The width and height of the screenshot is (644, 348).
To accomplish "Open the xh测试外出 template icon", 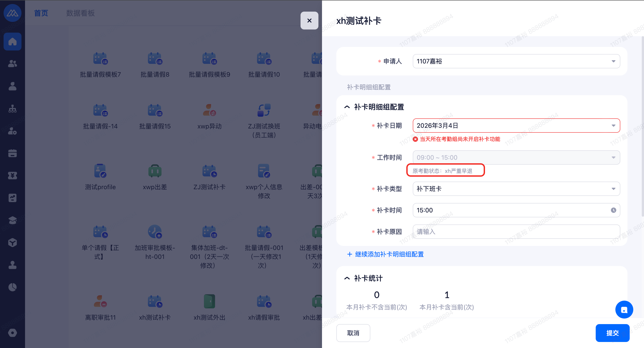I will click(209, 301).
